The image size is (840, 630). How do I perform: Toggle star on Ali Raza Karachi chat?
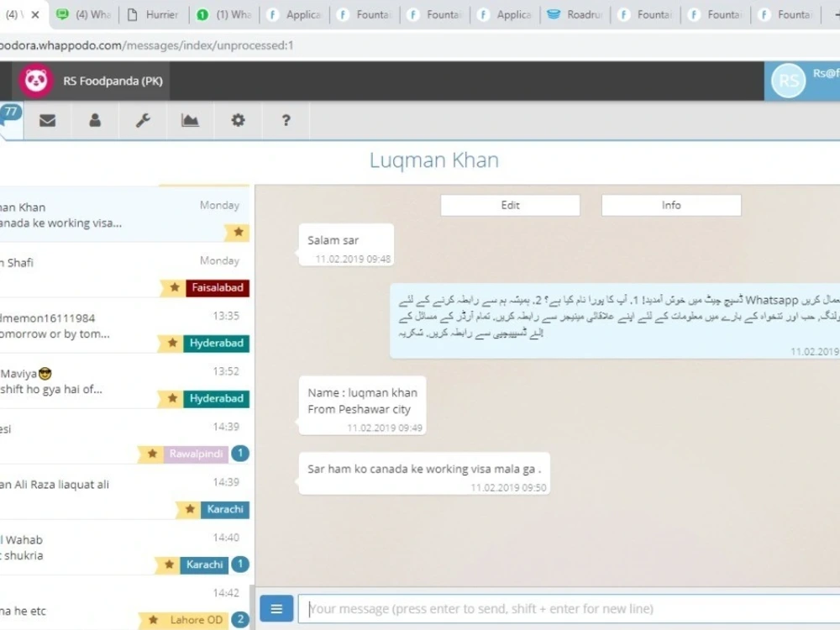[x=190, y=510]
